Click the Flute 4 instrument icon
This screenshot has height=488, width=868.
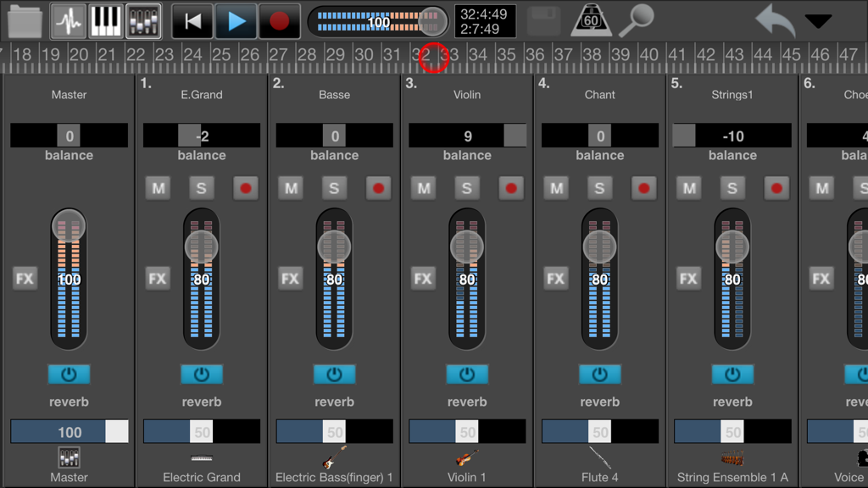click(599, 457)
